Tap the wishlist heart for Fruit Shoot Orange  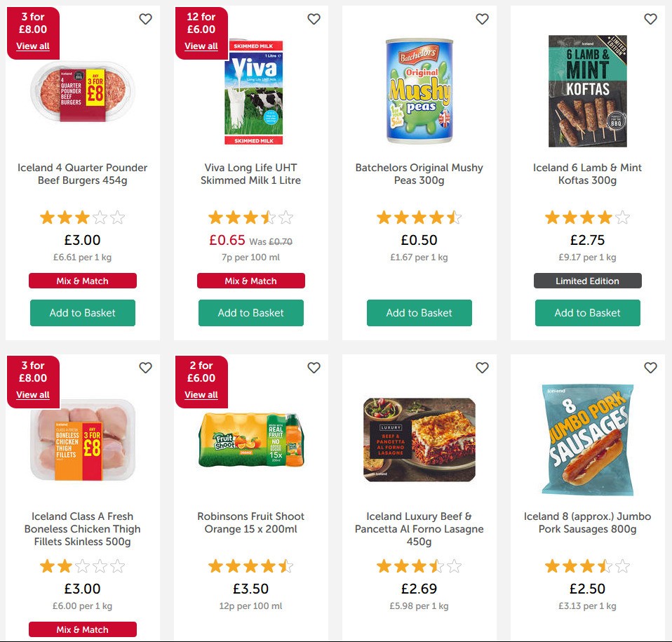coord(314,368)
